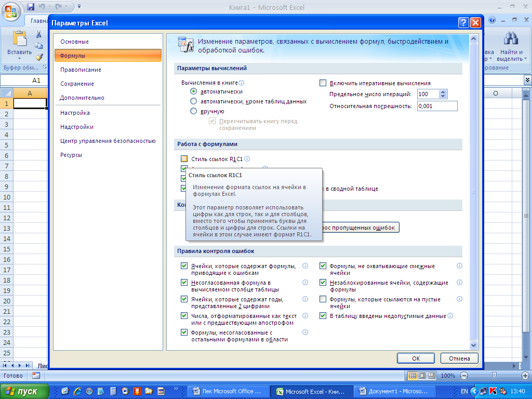The height and width of the screenshot is (399, 532).
Task: Click the zoom out minus button
Action: (x=464, y=376)
